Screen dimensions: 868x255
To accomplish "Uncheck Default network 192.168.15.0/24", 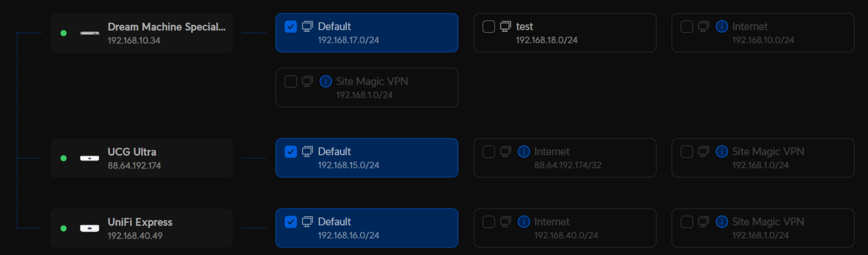I will 290,152.
